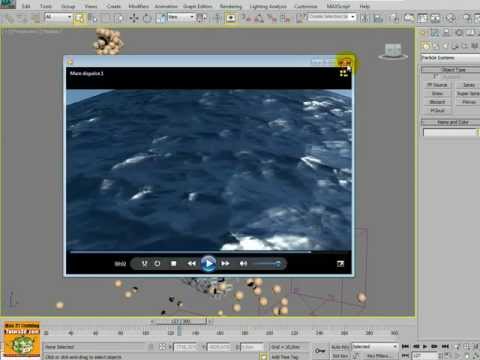Click the Align tool icon

point(378,18)
